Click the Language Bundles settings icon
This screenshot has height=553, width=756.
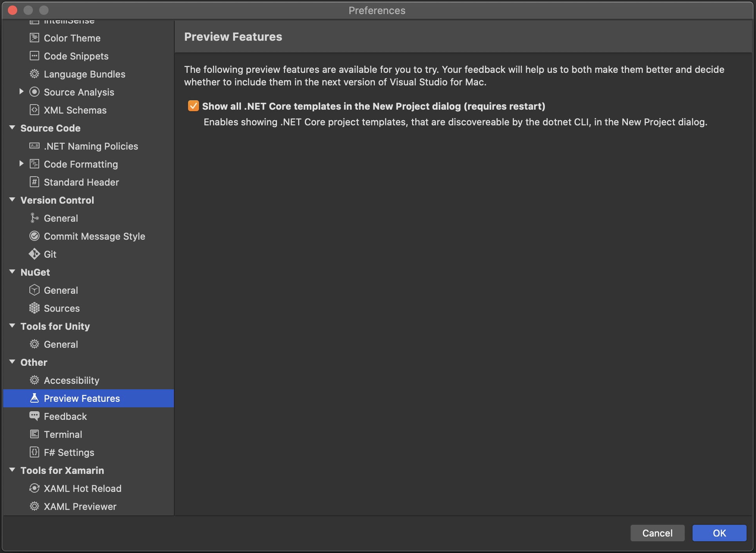point(34,74)
